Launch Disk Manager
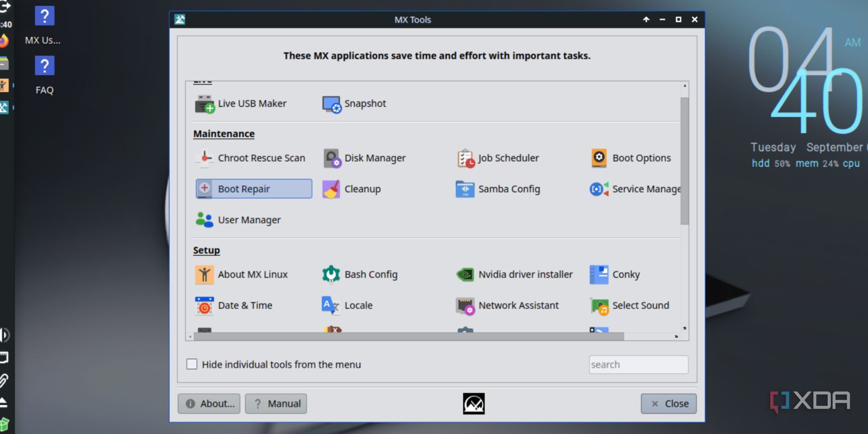 click(x=364, y=158)
